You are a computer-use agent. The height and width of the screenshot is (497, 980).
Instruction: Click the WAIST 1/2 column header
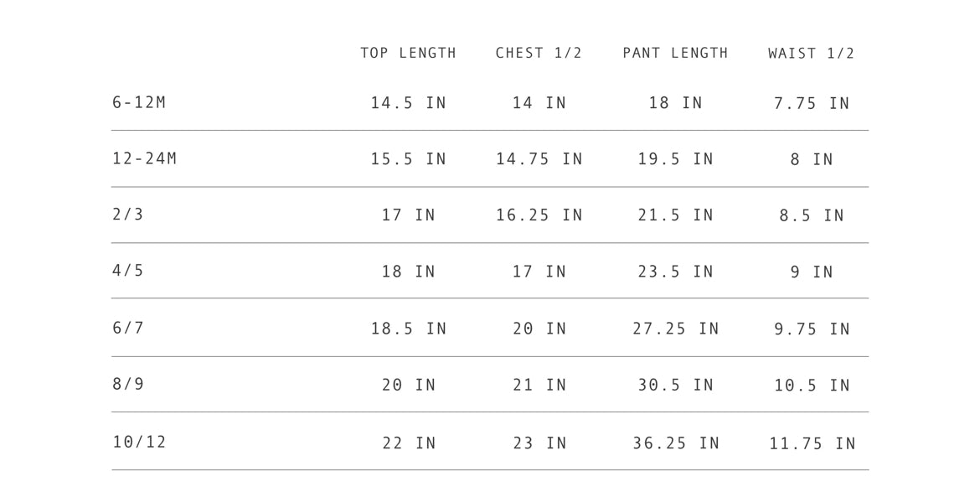pos(812,54)
